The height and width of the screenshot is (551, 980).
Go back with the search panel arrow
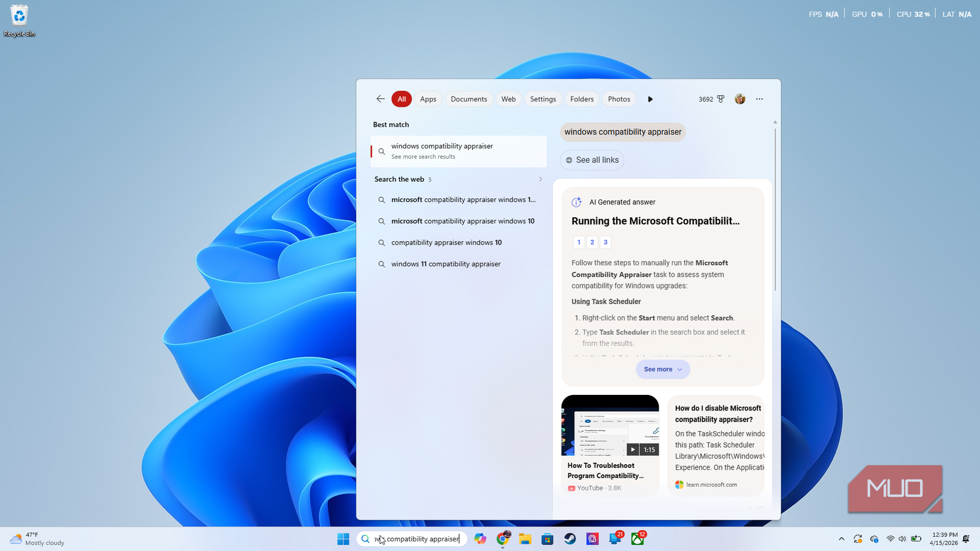pos(380,99)
